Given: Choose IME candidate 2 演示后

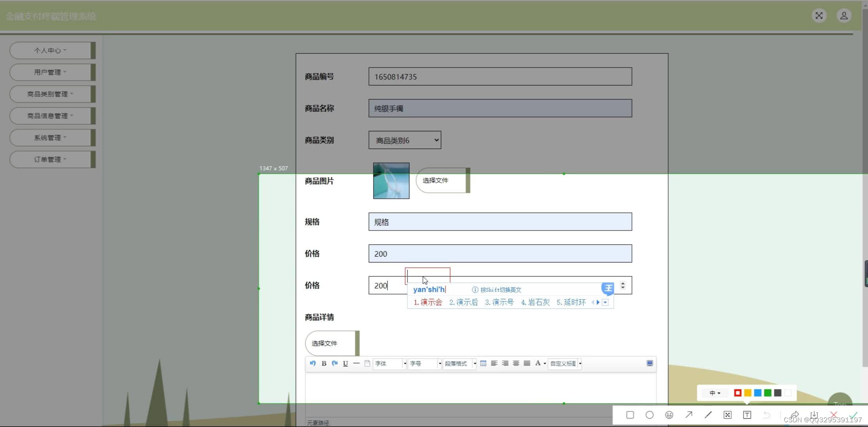Looking at the screenshot, I should click(x=463, y=302).
